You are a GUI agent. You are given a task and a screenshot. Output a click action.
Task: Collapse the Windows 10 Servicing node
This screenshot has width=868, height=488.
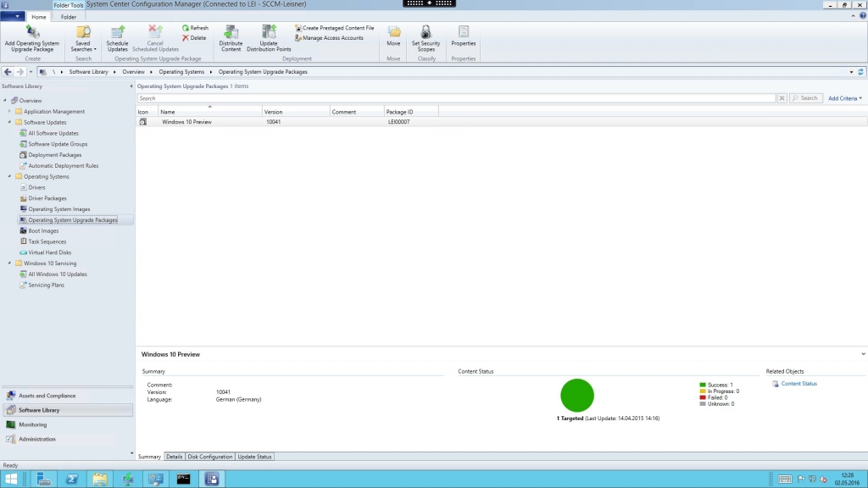(9, 263)
